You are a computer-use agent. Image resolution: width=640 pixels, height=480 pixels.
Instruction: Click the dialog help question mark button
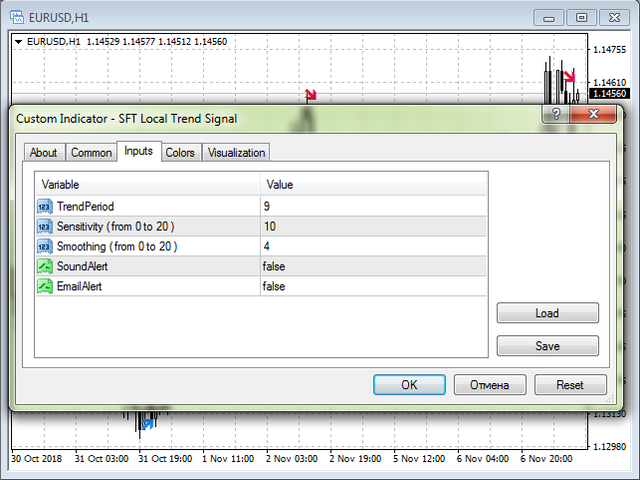pyautogui.click(x=556, y=114)
